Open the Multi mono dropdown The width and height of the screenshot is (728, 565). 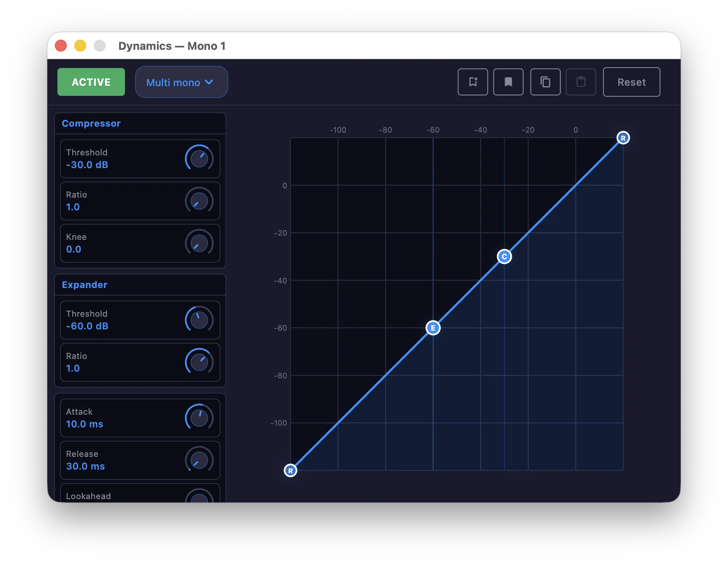click(x=182, y=82)
